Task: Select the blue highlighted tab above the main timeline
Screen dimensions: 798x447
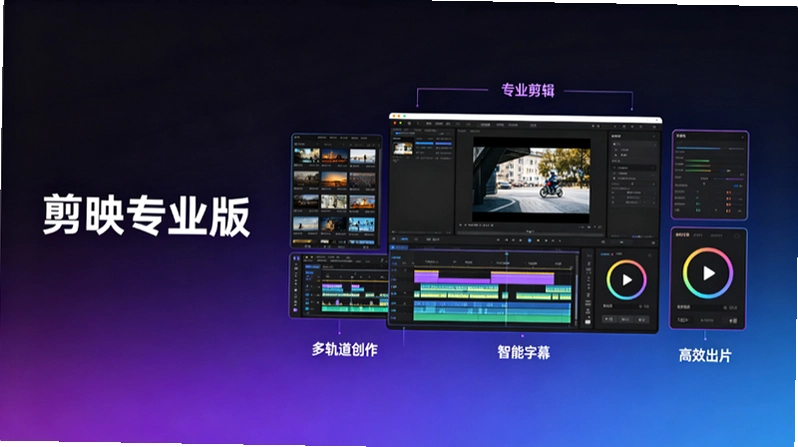Action: (x=405, y=239)
